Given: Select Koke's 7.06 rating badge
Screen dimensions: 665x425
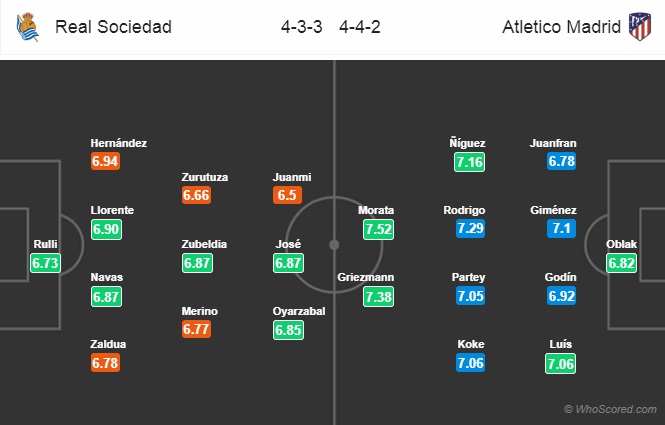Looking at the screenshot, I should click(469, 364).
